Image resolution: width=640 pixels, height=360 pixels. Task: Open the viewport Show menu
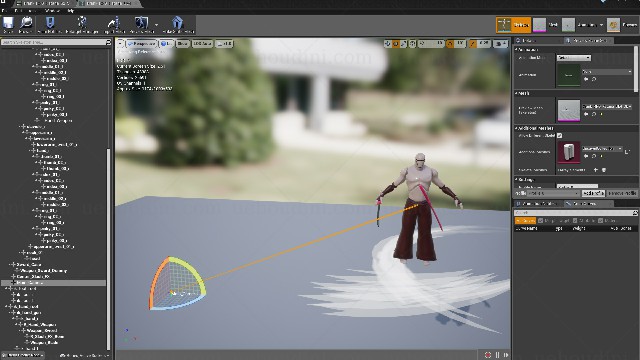click(182, 43)
